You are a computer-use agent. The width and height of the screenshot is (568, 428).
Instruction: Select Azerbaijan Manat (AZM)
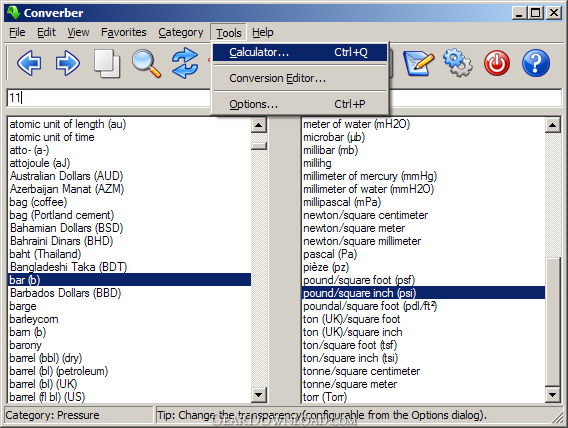tap(67, 189)
